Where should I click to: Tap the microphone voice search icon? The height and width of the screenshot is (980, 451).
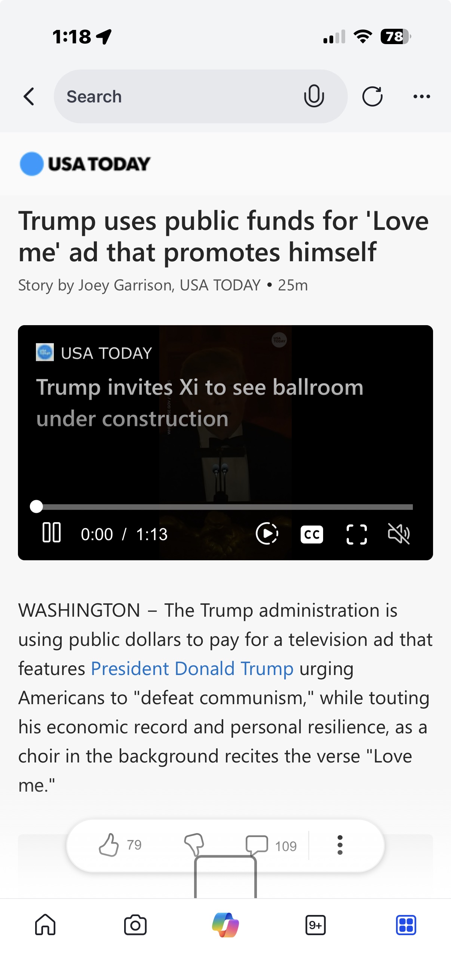click(314, 96)
